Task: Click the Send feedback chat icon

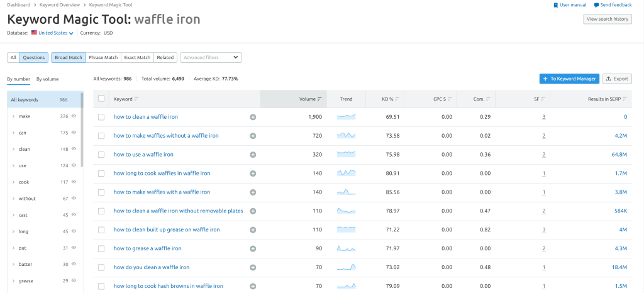Action: pos(596,5)
